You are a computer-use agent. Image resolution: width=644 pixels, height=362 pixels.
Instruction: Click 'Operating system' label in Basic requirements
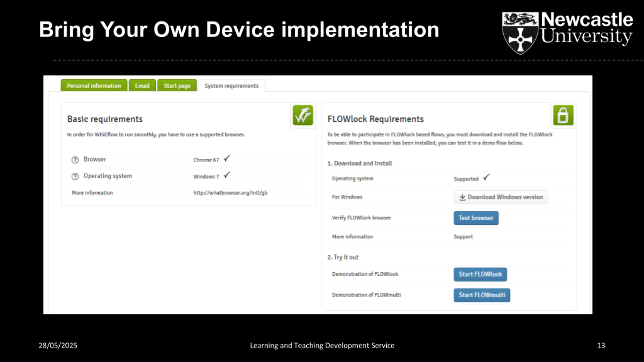108,176
